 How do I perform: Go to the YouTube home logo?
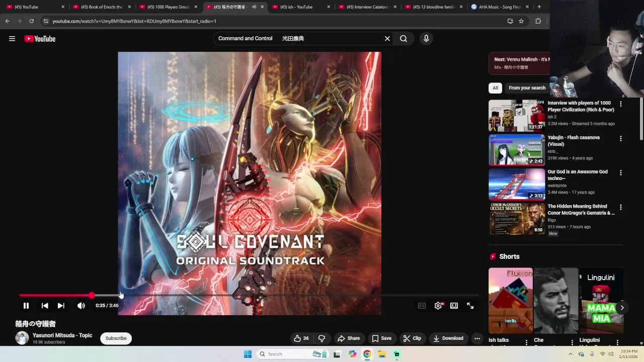[40, 39]
